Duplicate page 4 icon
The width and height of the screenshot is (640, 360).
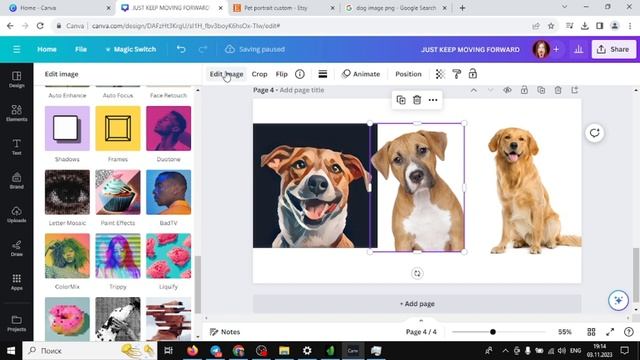541,90
